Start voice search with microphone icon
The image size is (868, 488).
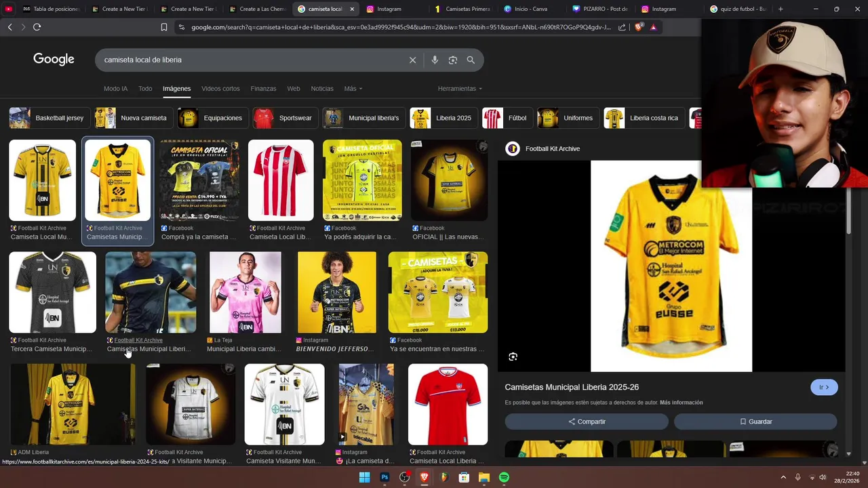435,60
